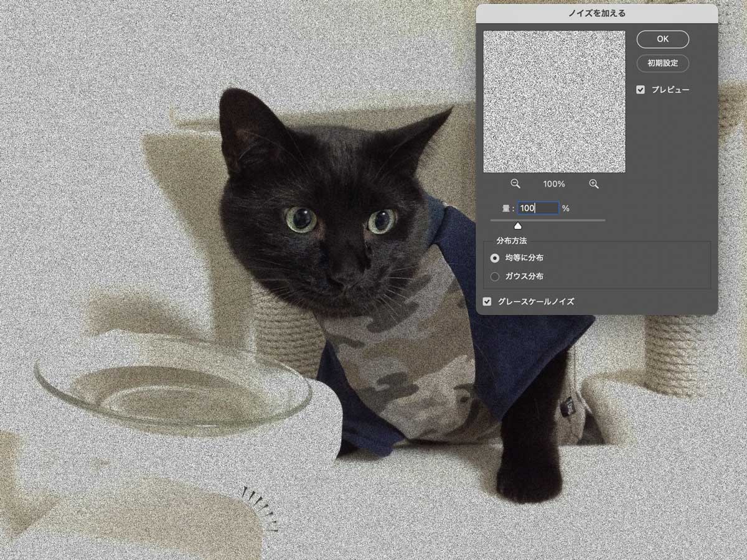The height and width of the screenshot is (560, 747).
Task: Re-enable the プレビュー preview option
Action: click(641, 89)
